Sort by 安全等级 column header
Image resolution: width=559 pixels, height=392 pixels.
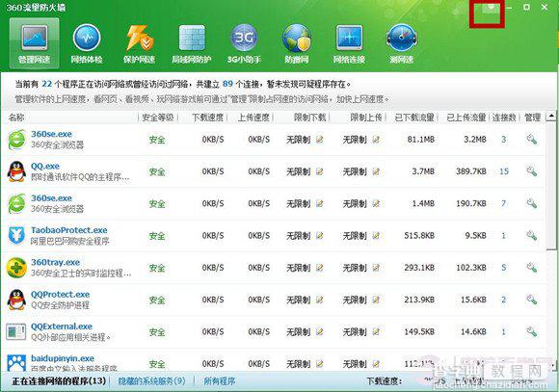(157, 118)
